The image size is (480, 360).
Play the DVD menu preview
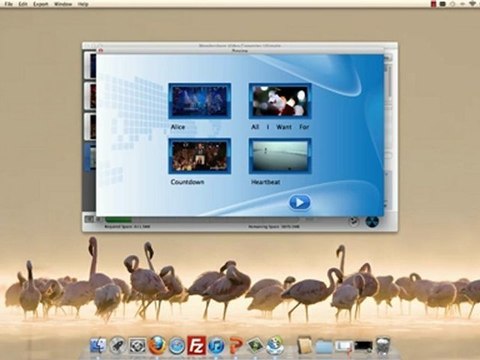coord(299,202)
